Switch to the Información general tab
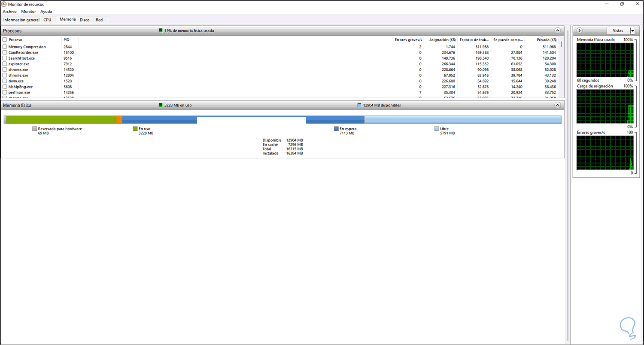This screenshot has width=644, height=345. (21, 20)
